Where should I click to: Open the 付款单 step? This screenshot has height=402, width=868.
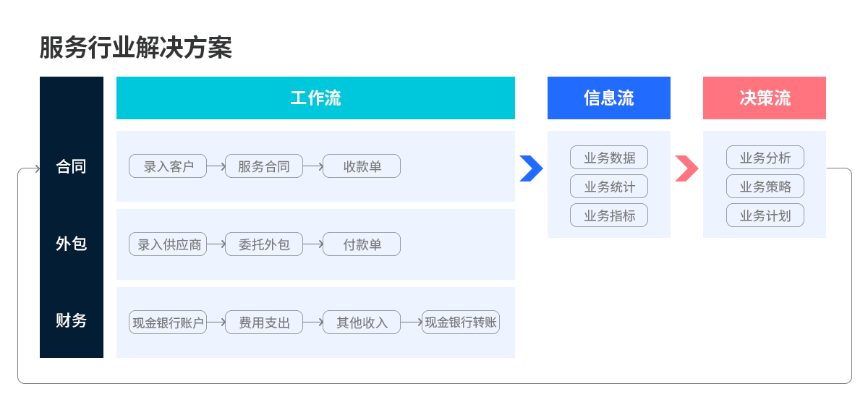[x=362, y=244]
